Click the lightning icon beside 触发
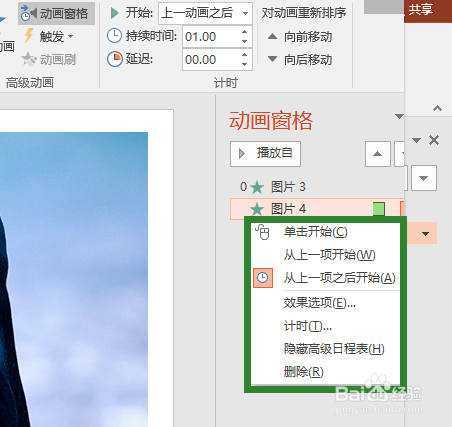This screenshot has width=452, height=427. (x=29, y=36)
